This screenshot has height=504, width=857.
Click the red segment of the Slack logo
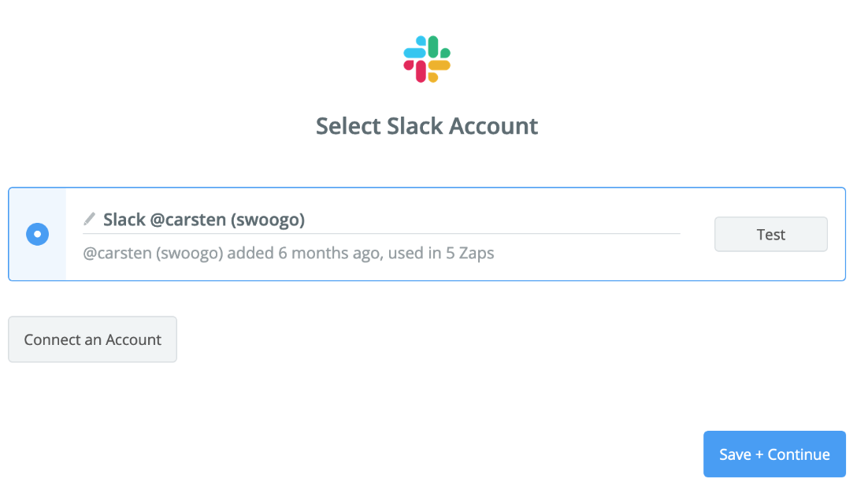[415, 71]
